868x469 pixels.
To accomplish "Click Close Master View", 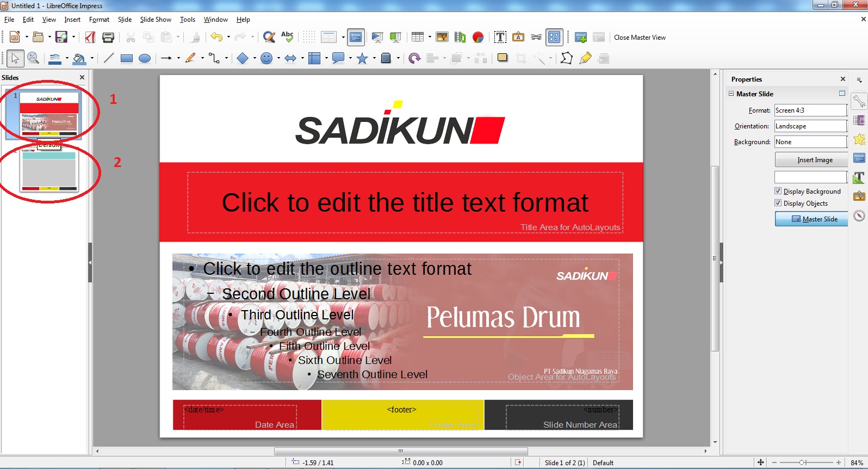I will pyautogui.click(x=640, y=38).
